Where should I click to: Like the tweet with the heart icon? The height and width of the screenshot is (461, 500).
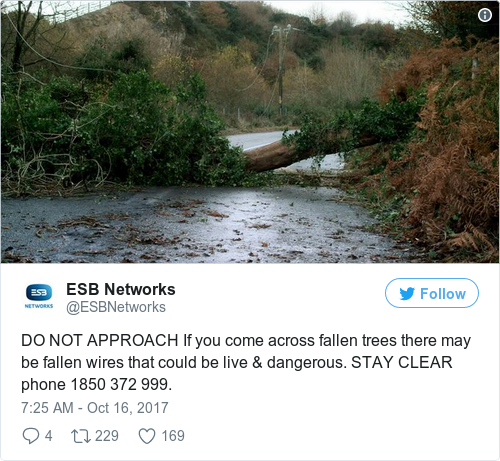pos(147,436)
